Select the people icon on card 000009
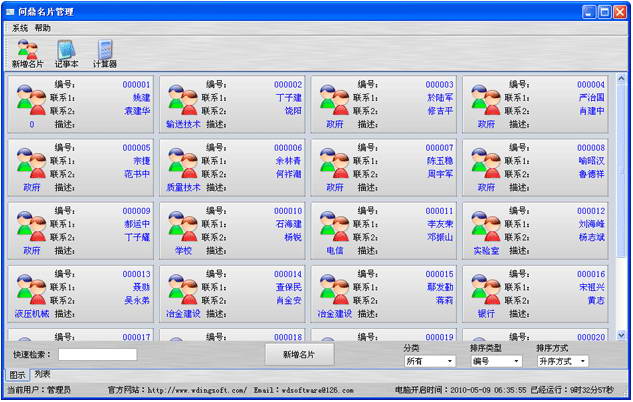This screenshot has width=633, height=402. [x=31, y=226]
